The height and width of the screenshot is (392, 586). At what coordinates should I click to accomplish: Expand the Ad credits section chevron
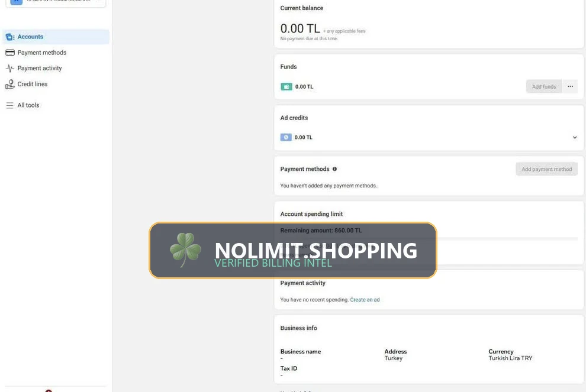pyautogui.click(x=575, y=137)
